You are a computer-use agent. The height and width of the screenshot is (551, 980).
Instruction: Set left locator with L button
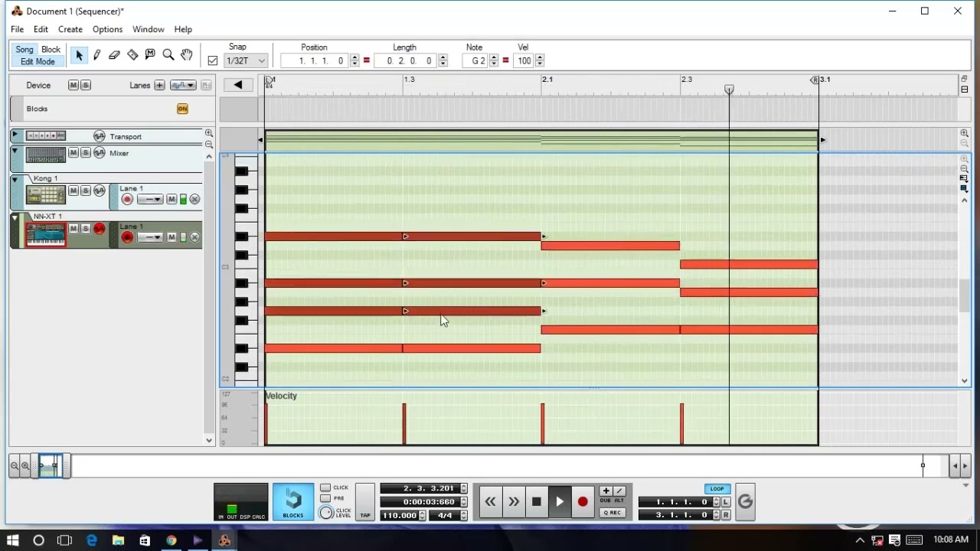[x=726, y=502]
